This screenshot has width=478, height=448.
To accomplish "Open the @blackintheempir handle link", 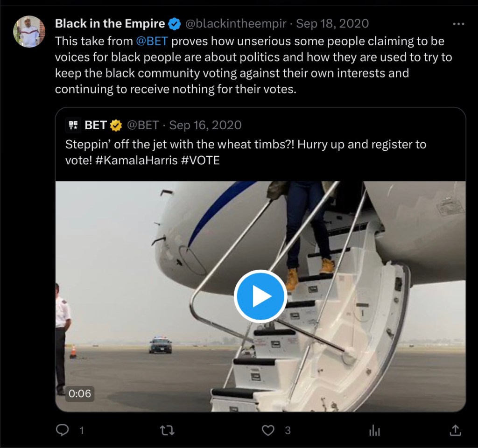I will 236,23.
